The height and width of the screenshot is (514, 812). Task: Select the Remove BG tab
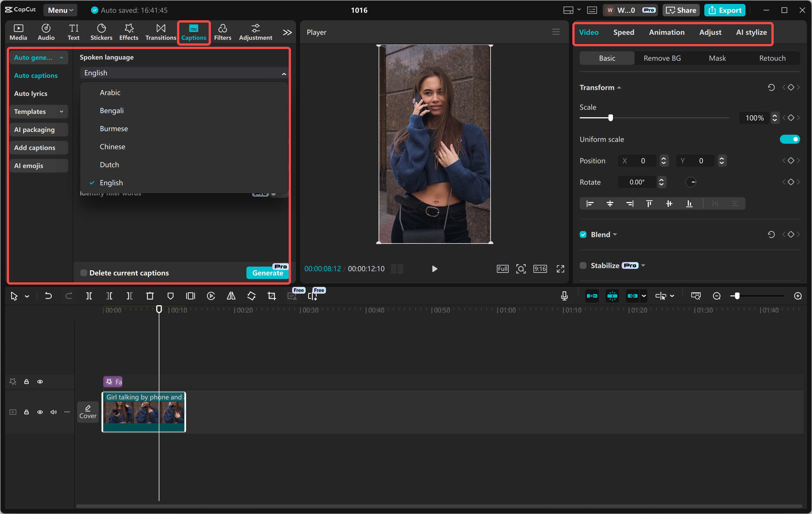pyautogui.click(x=662, y=58)
